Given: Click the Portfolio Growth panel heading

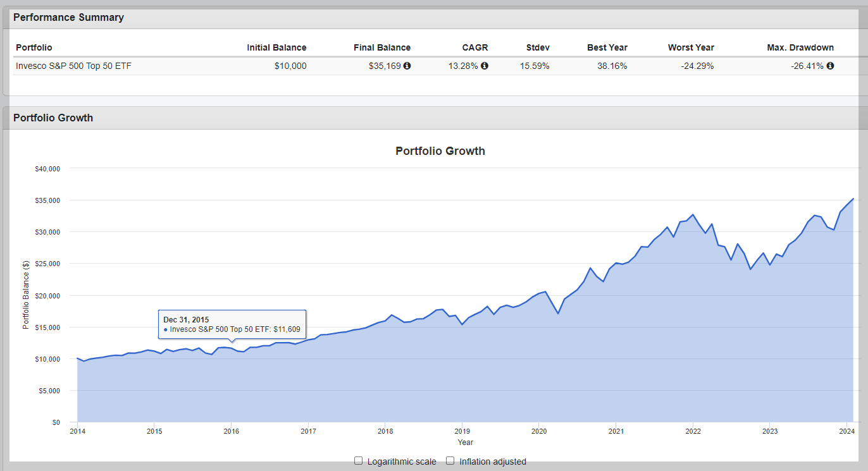Looking at the screenshot, I should pos(53,118).
